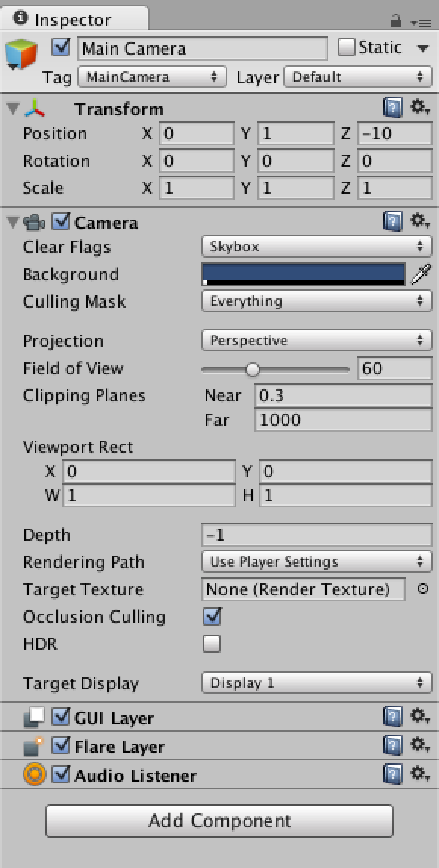Image resolution: width=439 pixels, height=868 pixels.
Task: Open Camera component gear settings menu
Action: (x=419, y=222)
